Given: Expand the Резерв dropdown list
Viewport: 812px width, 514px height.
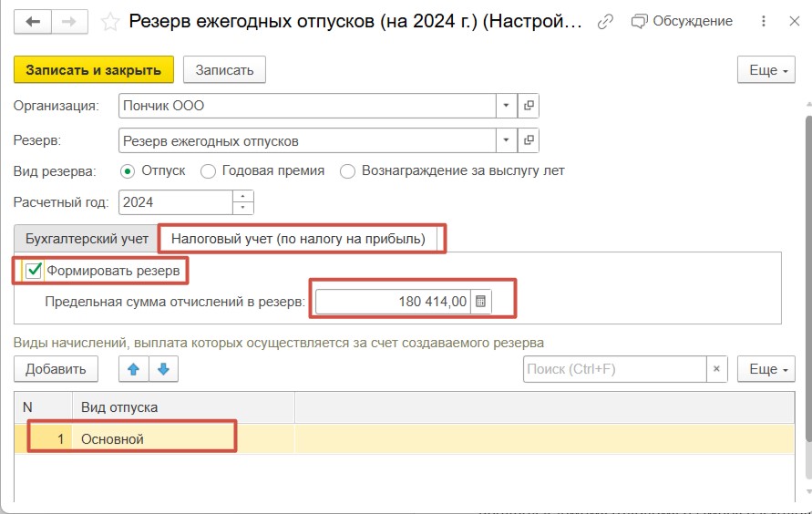Looking at the screenshot, I should coord(507,140).
